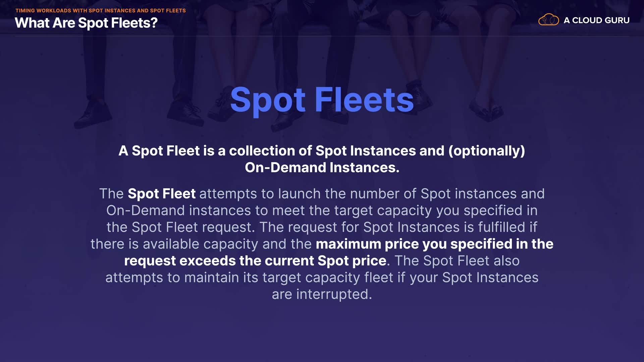Viewport: 644px width, 362px height.
Task: Click the "What Are Spot Fleets?" slide title
Action: click(86, 23)
